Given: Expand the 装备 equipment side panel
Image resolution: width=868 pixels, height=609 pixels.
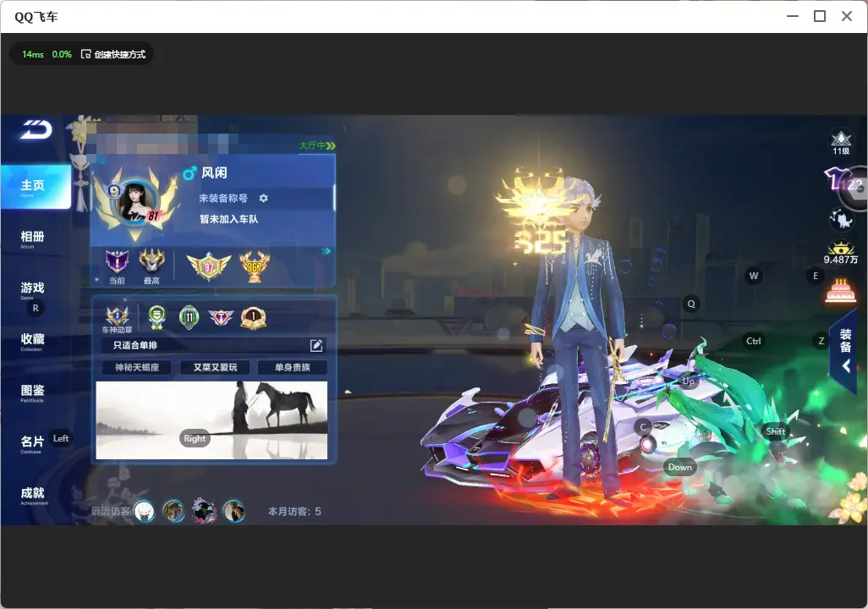Looking at the screenshot, I should [x=845, y=350].
